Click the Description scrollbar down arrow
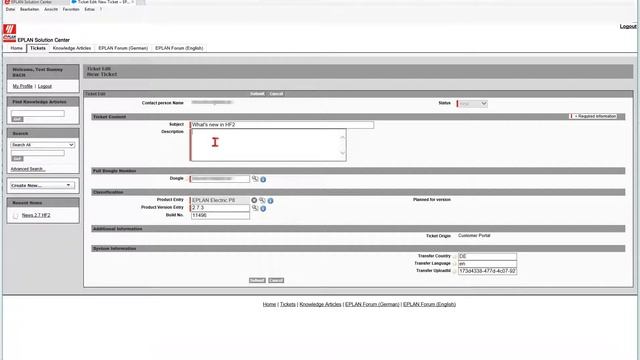The image size is (640, 360). pyautogui.click(x=343, y=153)
